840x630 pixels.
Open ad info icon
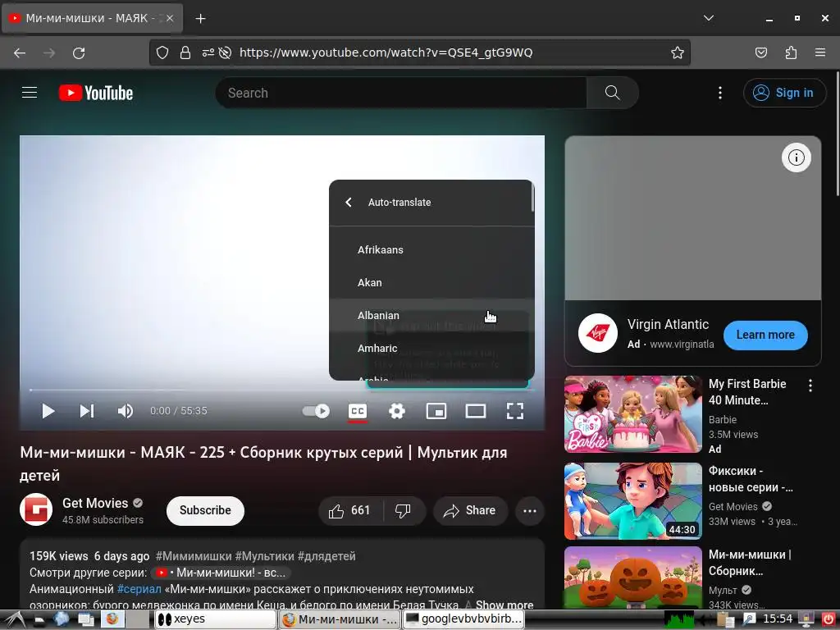(x=796, y=157)
